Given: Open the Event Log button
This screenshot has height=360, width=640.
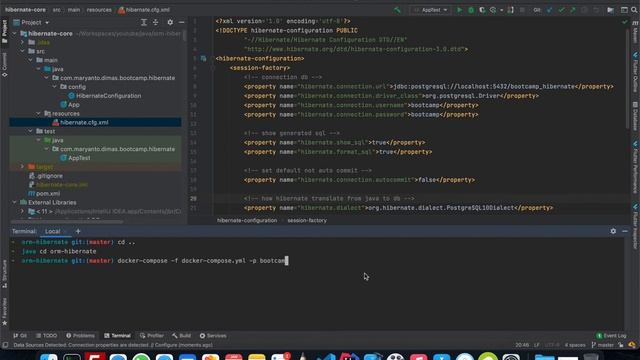Looking at the screenshot, I should (x=611, y=336).
